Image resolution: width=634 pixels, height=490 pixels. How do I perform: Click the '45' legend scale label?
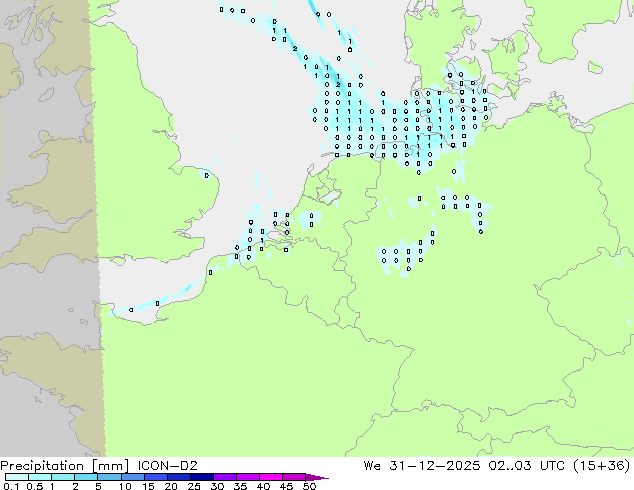tap(286, 486)
